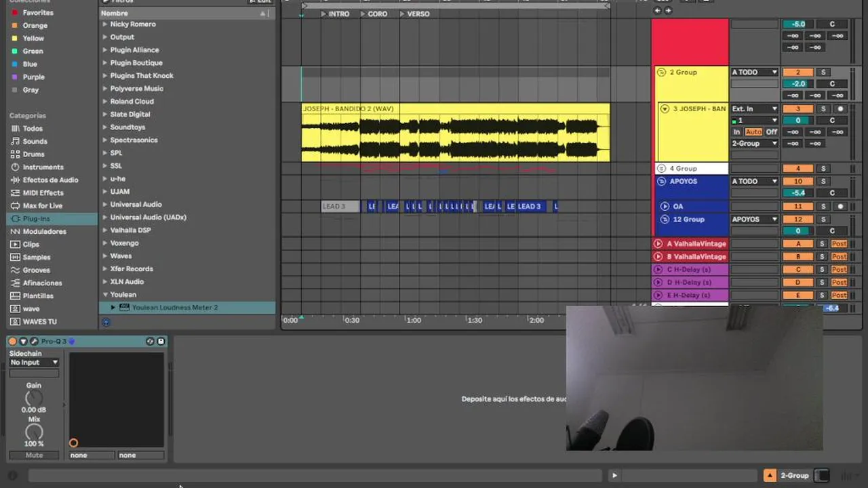Expand the Valhalla DSP folder

tap(104, 230)
